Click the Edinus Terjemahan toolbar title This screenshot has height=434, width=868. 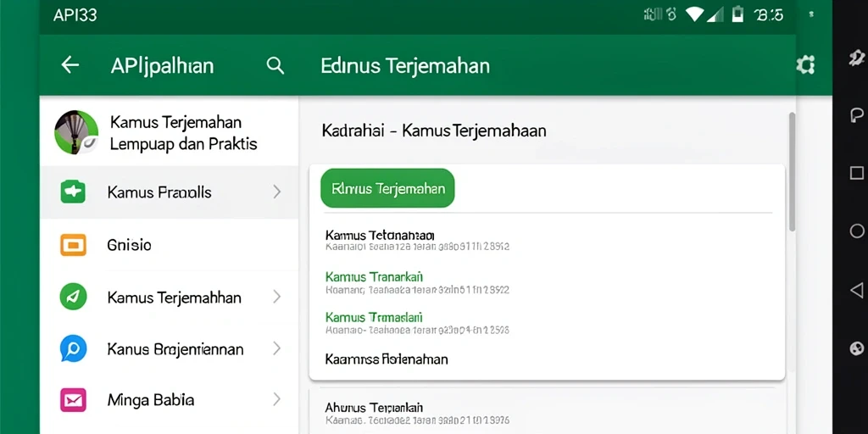click(405, 66)
